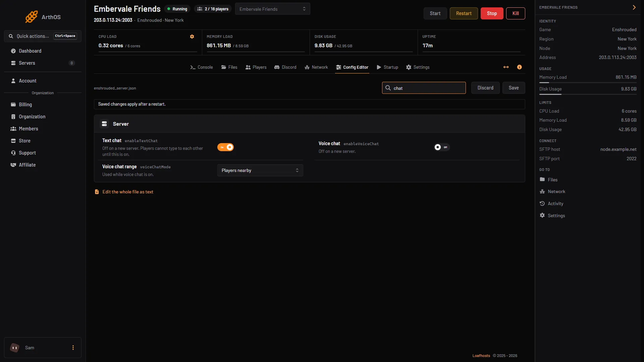Viewport: 644px width, 362px height.
Task: Click the orange width-toggle arrows icon
Action: [506, 67]
